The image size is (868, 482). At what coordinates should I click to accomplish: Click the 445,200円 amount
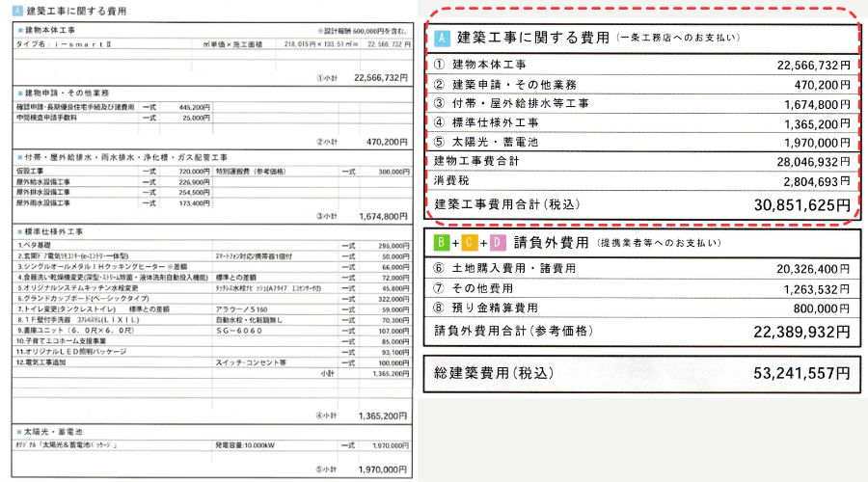tap(194, 107)
